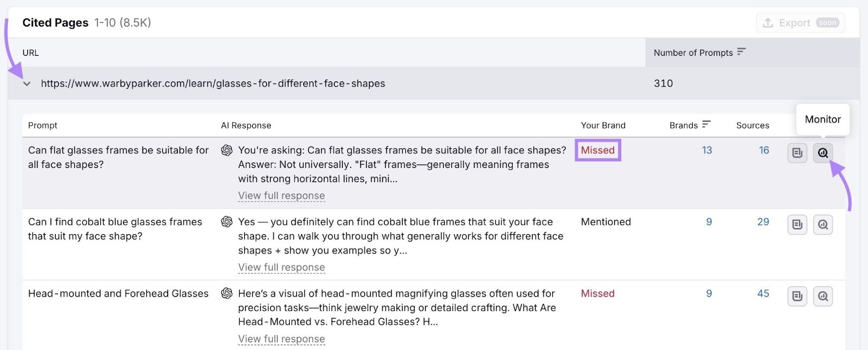The image size is (868, 350).
Task: Click the copy response icon on the first row
Action: [x=797, y=153]
